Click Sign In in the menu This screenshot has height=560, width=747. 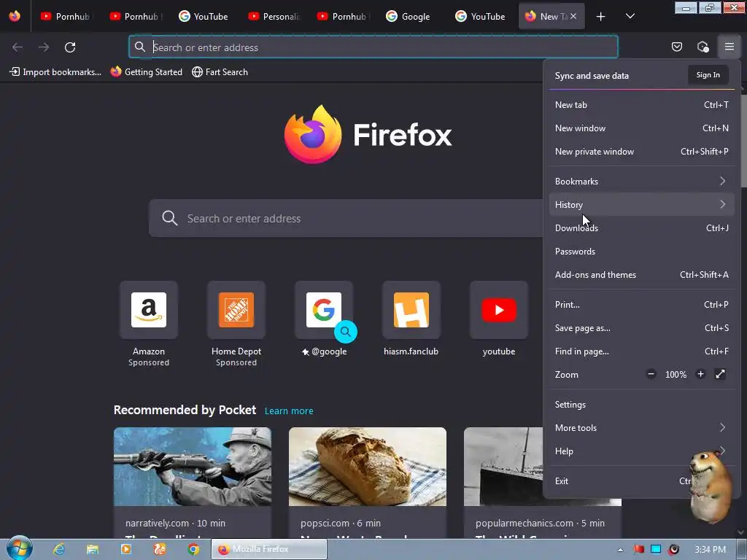[708, 75]
